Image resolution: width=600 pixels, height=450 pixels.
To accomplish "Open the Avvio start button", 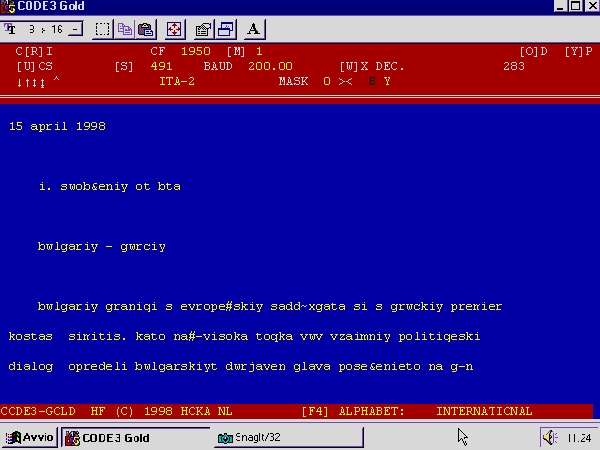I will point(30,437).
